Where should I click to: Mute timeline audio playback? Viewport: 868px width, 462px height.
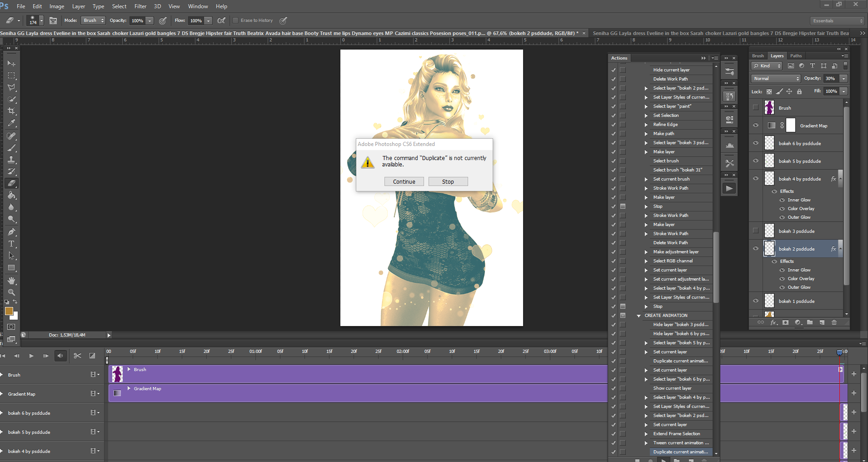coord(60,356)
